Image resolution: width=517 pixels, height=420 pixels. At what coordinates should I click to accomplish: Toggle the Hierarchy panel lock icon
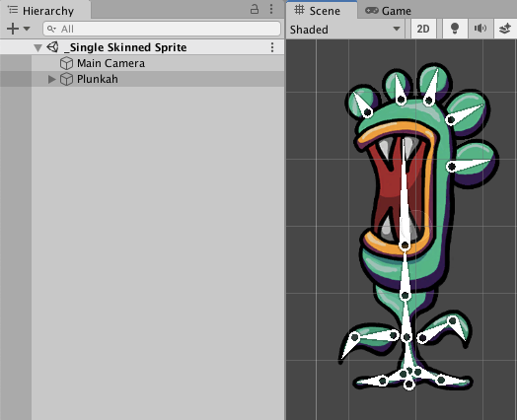[x=255, y=9]
